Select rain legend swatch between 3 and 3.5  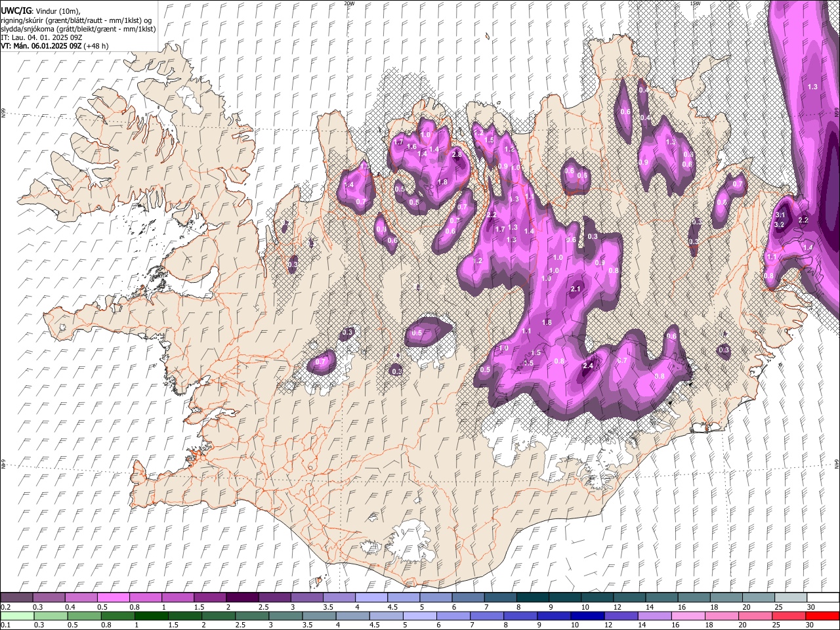[x=285, y=616]
